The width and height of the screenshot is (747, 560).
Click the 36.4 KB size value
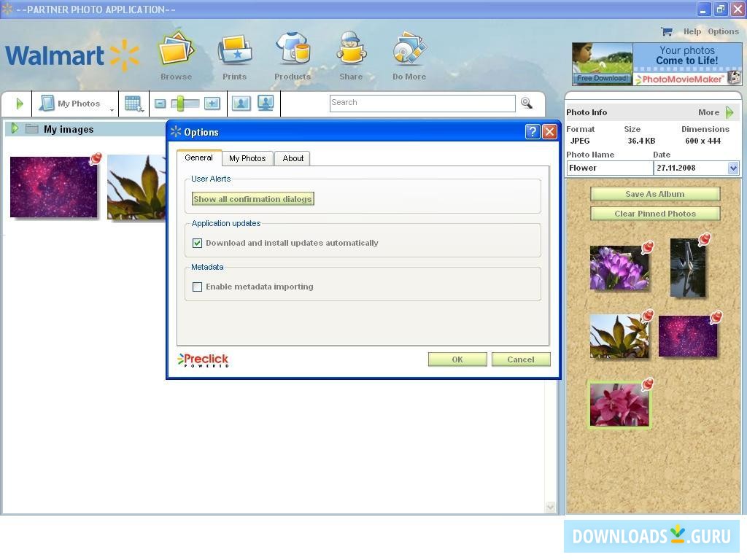tap(641, 141)
